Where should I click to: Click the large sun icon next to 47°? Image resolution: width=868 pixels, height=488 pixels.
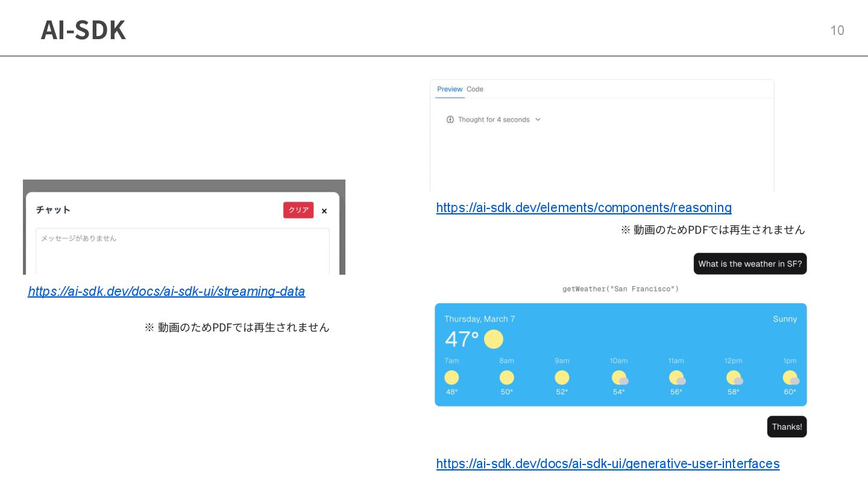coord(494,339)
